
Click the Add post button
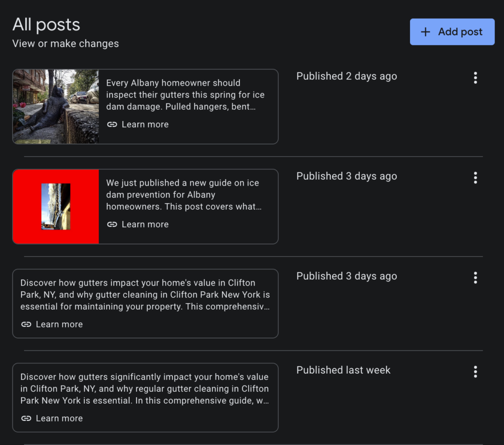tap(452, 32)
